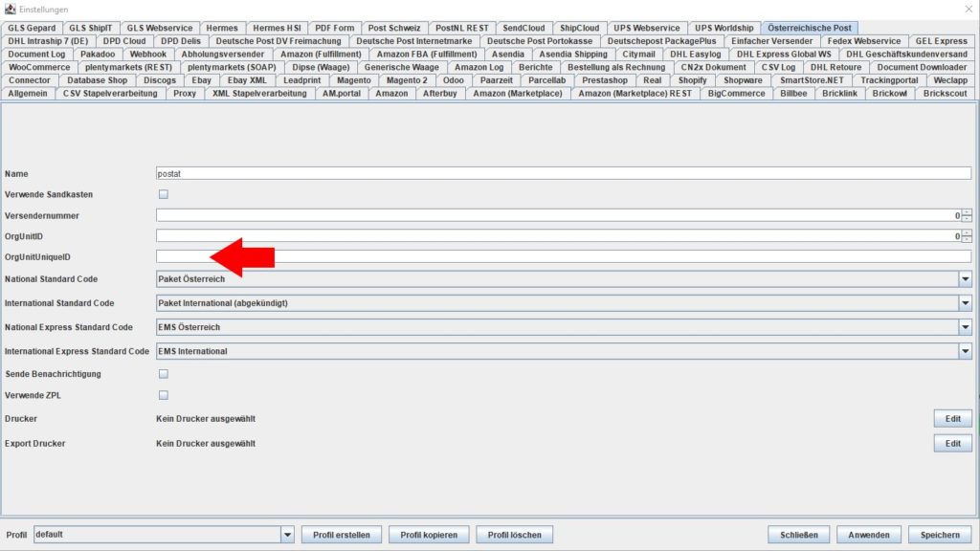Switch to the Document Log tab
Image resolution: width=980 pixels, height=551 pixels.
(x=36, y=55)
